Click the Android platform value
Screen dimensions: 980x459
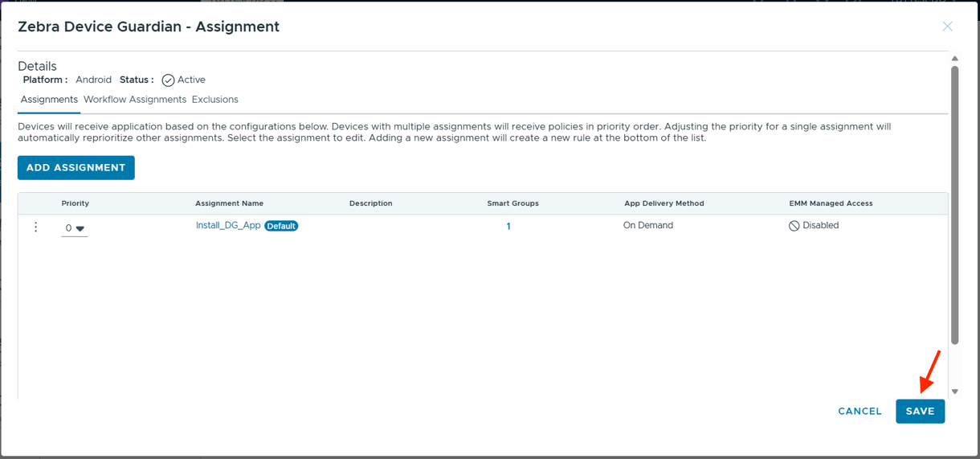click(x=93, y=80)
